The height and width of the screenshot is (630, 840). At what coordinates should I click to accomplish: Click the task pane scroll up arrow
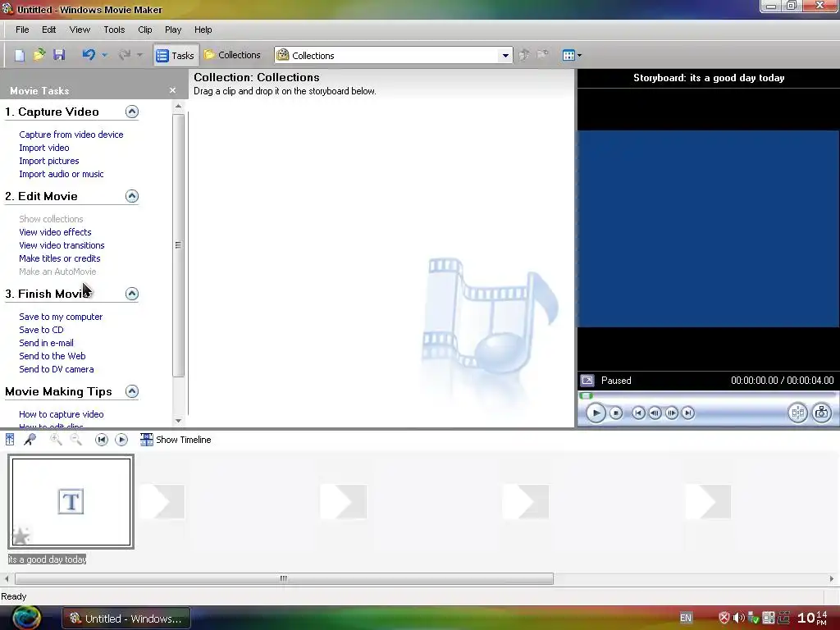click(178, 106)
